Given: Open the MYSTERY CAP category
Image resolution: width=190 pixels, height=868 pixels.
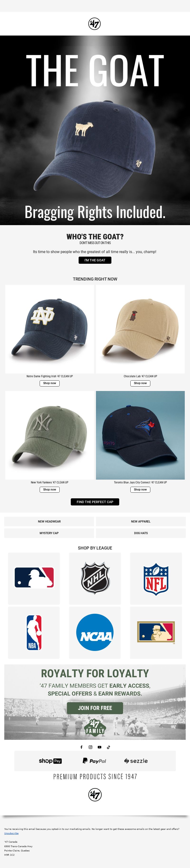Looking at the screenshot, I should (x=49, y=533).
